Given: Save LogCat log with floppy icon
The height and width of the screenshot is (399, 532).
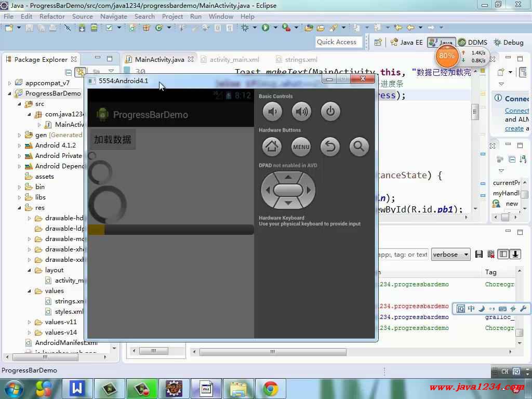Looking at the screenshot, I should 478,254.
